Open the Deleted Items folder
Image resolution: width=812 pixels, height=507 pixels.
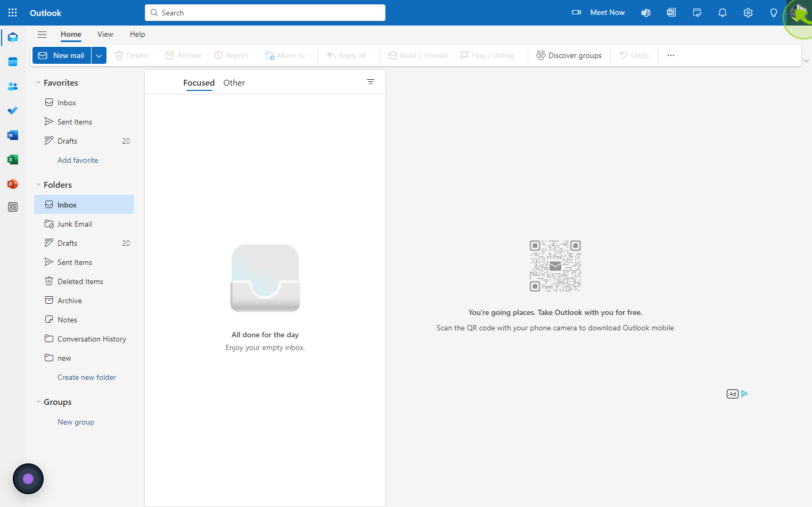point(84,281)
